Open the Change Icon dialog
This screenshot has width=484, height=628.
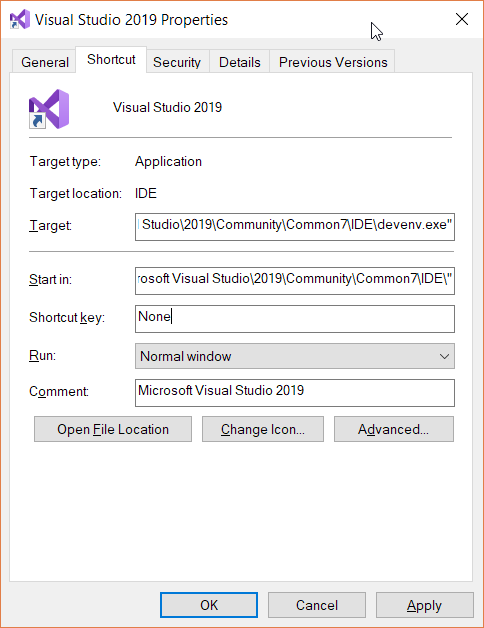[x=263, y=429]
